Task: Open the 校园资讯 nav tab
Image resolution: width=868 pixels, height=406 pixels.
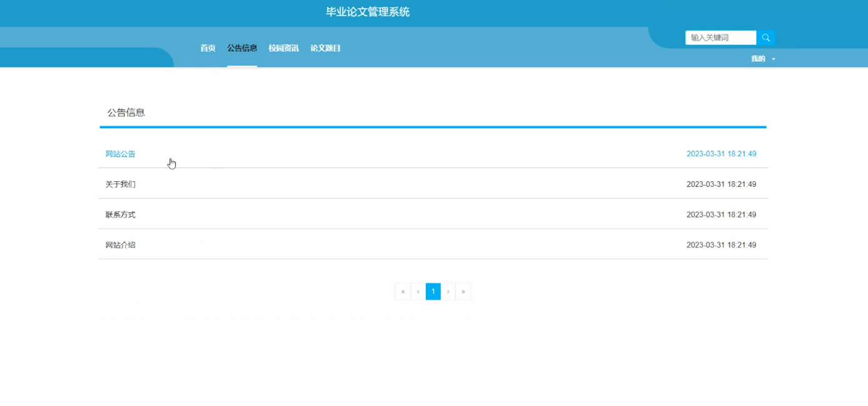Action: tap(283, 48)
